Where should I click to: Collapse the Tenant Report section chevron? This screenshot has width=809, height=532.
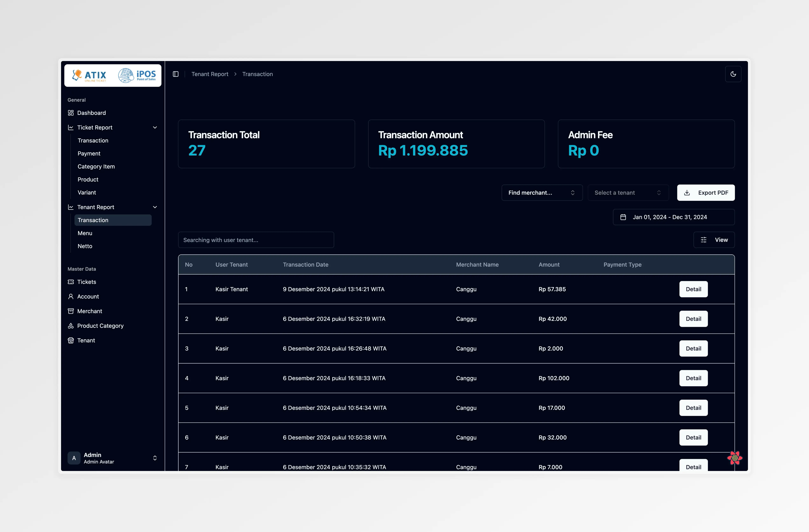(155, 207)
